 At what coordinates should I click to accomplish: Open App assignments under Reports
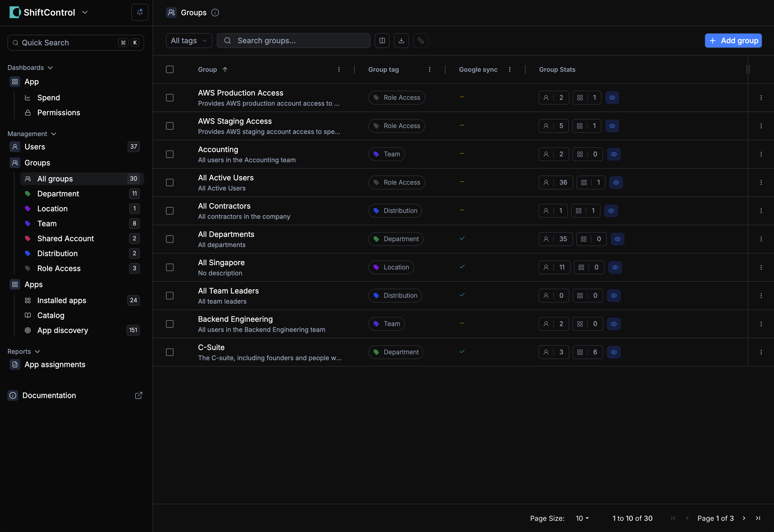55,364
